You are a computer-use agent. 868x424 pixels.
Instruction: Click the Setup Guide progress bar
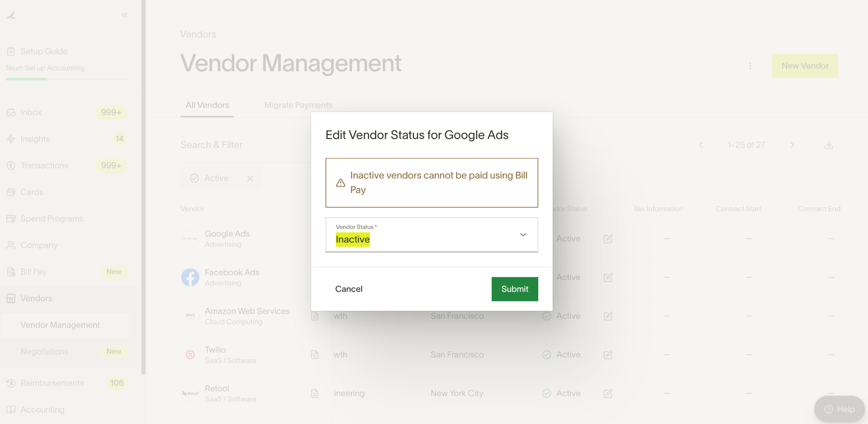tap(66, 79)
